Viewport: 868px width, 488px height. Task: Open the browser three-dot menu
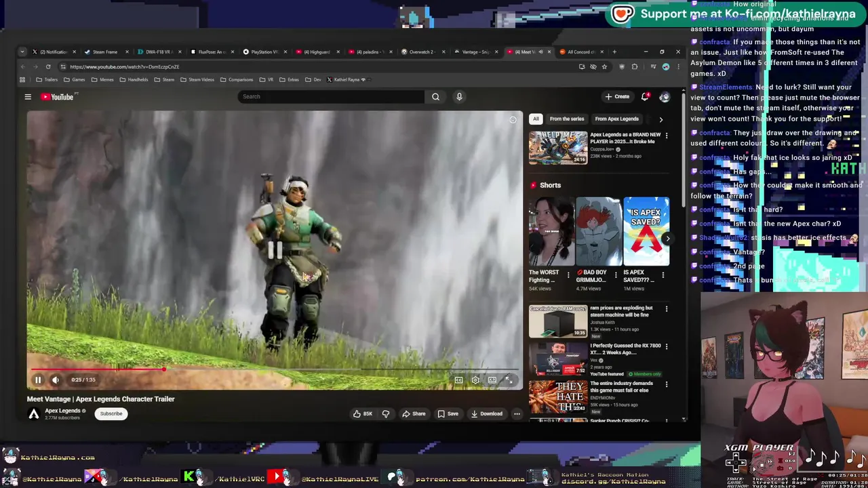(678, 66)
